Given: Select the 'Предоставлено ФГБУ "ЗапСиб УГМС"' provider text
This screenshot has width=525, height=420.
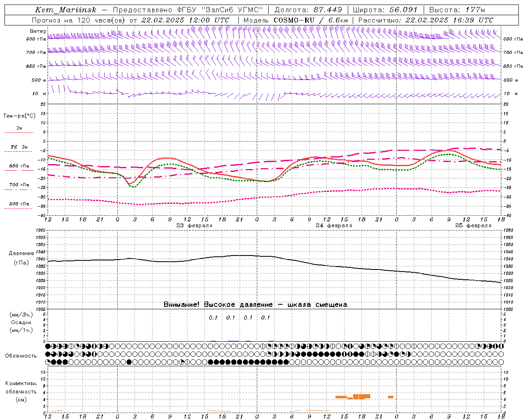Looking at the screenshot, I should click(x=187, y=10).
